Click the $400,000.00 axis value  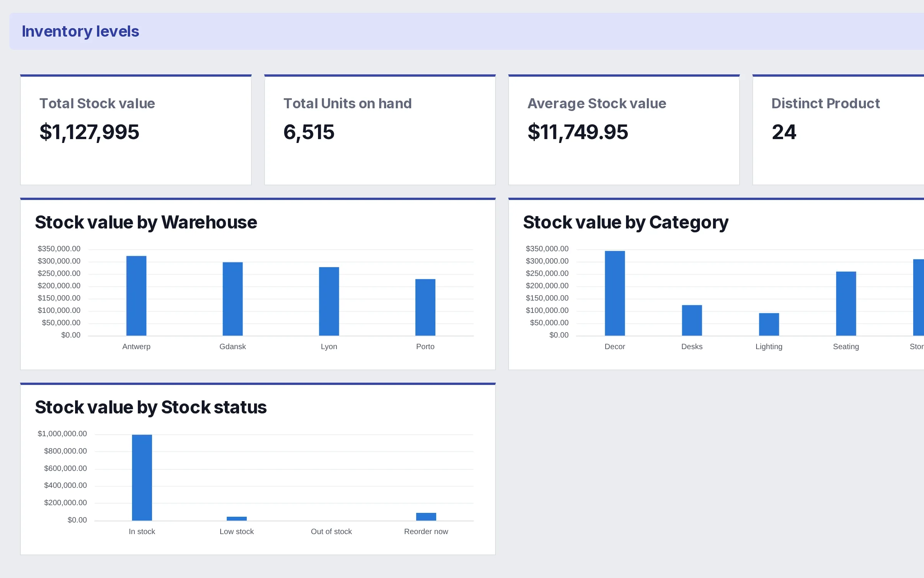pyautogui.click(x=65, y=485)
